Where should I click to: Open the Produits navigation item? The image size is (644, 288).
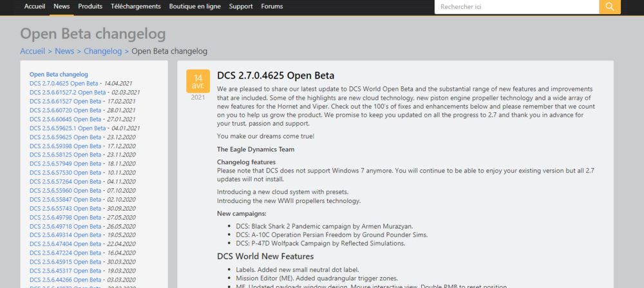[x=90, y=6]
